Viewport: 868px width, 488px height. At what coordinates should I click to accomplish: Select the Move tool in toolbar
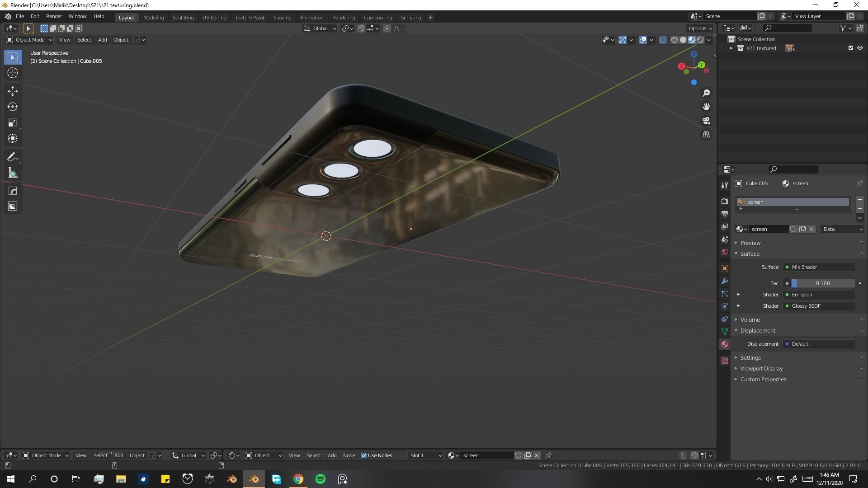pyautogui.click(x=13, y=91)
